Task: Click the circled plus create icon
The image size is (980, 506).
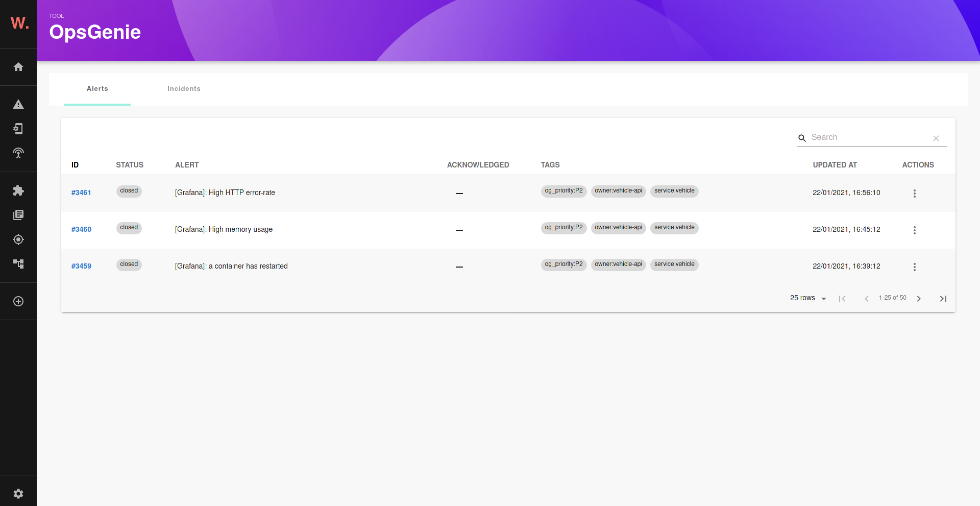Action: click(x=18, y=301)
